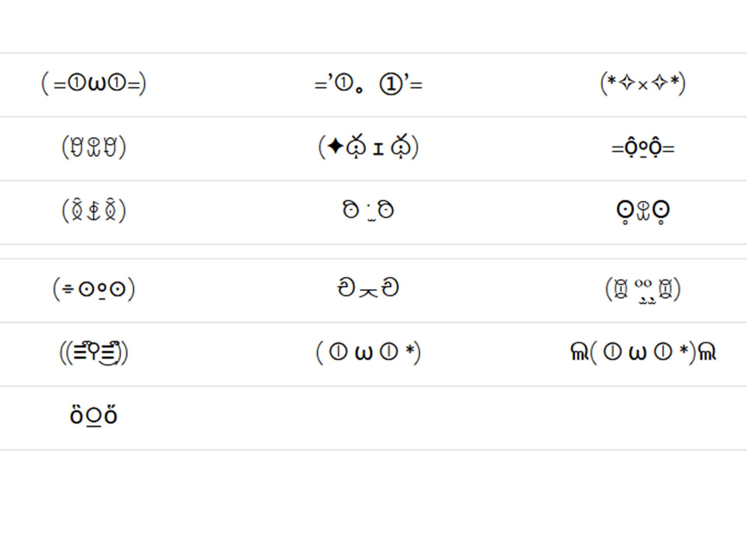Viewport: 747px width, 560px height.
Task: Select the first kaomoji in the second row
Action: [x=94, y=147]
